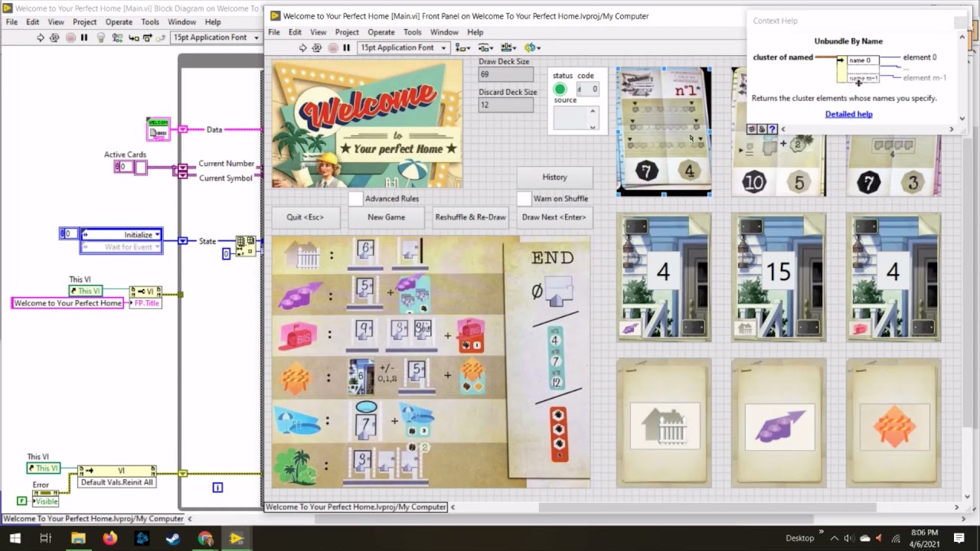Click Retain Wire Values icon
Screen dimensions: 980x551
tap(116, 37)
